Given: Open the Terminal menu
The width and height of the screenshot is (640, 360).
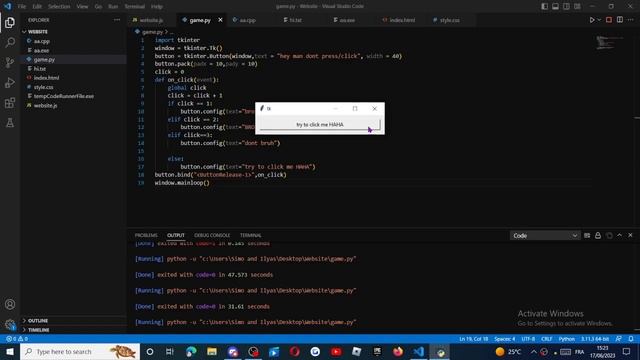Looking at the screenshot, I should coord(135,7).
